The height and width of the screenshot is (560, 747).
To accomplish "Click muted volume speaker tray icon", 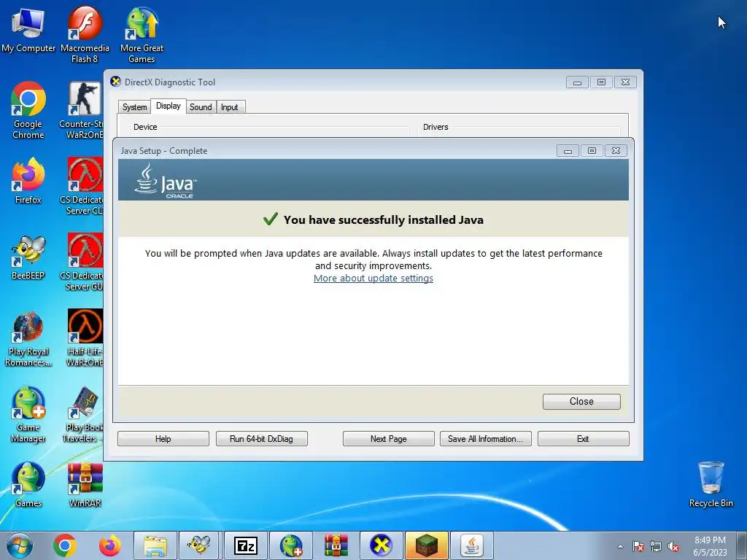I will point(673,547).
